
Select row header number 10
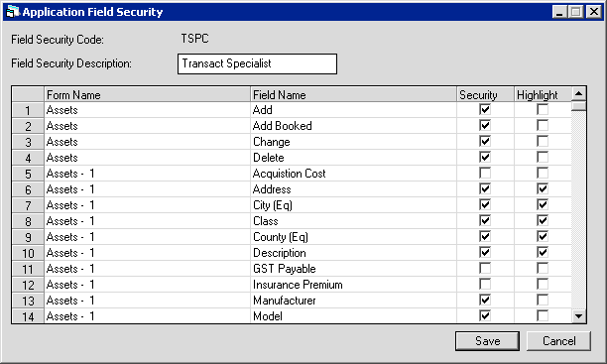[28, 253]
